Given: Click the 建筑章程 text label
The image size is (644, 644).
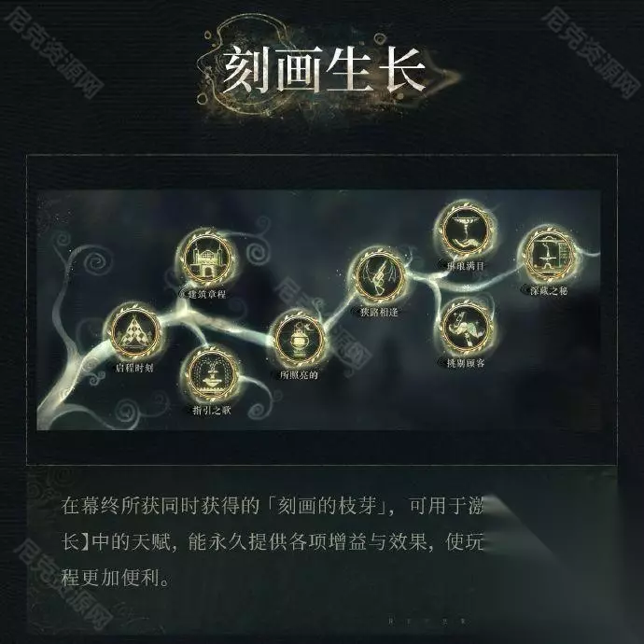Looking at the screenshot, I should 206,294.
